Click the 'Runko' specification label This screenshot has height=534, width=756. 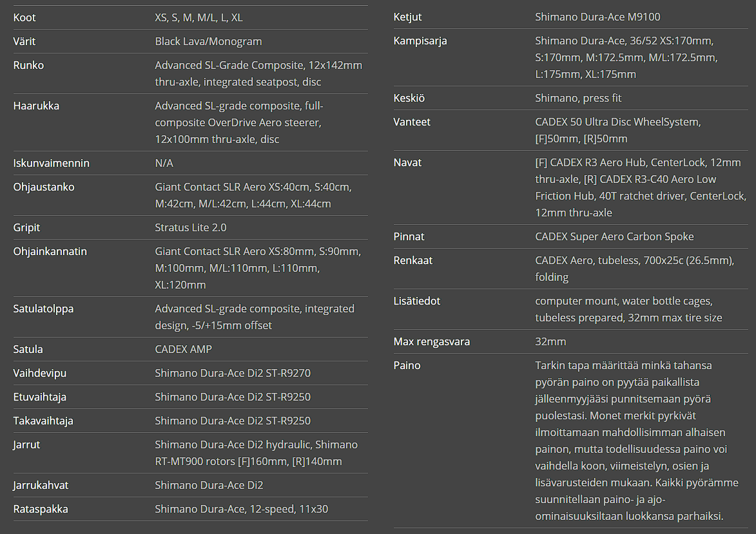tap(28, 65)
